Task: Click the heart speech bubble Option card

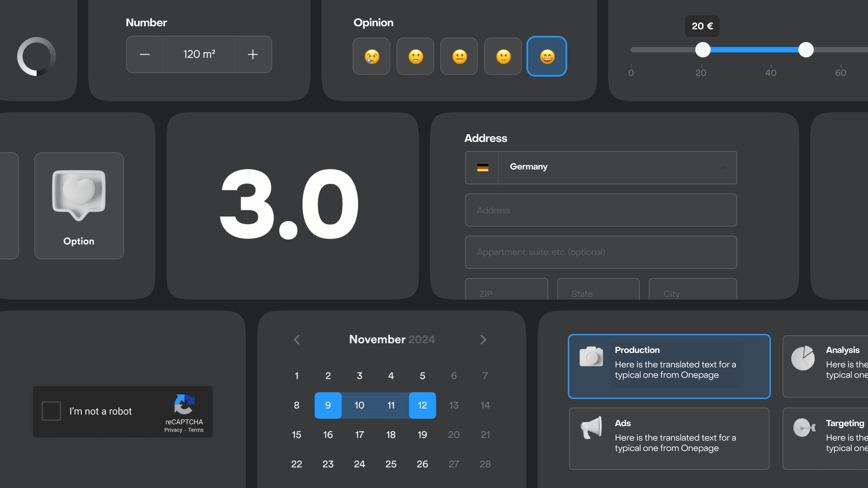Action: click(79, 205)
